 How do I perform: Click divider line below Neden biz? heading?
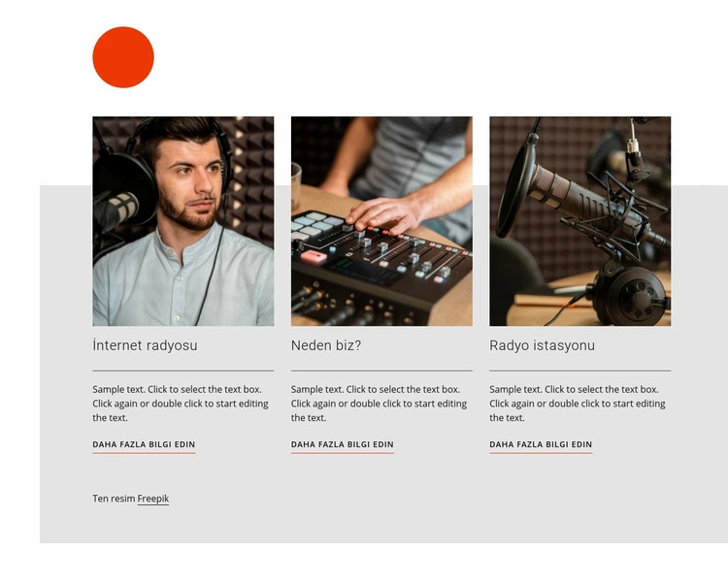(x=381, y=371)
